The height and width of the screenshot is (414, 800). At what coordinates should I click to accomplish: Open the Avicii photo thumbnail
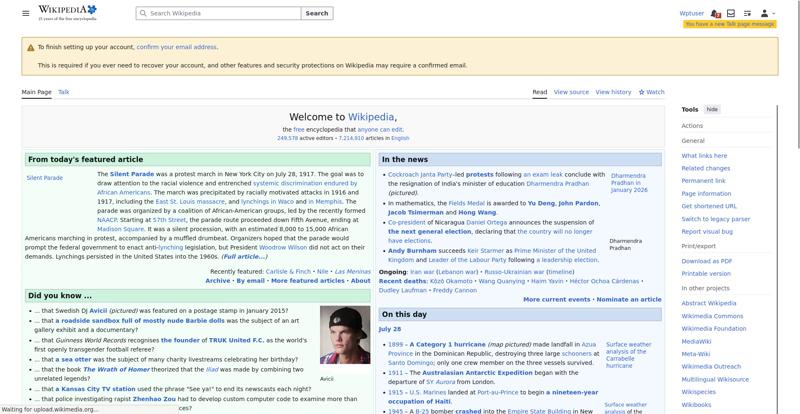point(345,335)
